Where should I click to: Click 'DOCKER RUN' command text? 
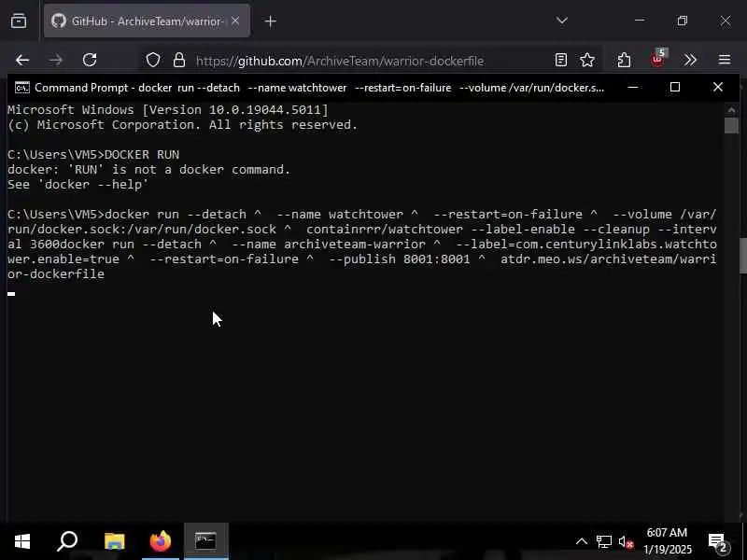[142, 155]
